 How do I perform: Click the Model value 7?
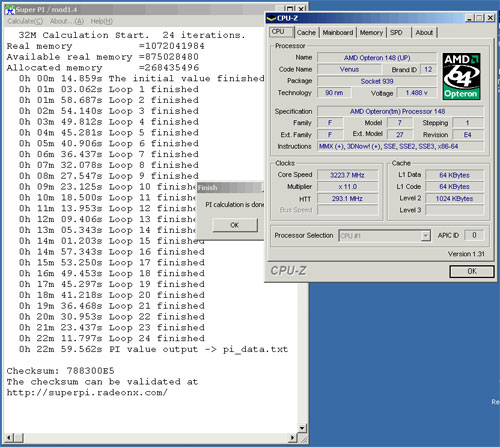point(400,123)
